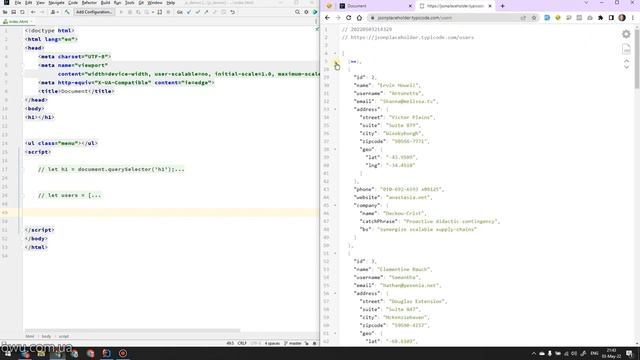Screen dimensions: 640x360
Task: Click the Rollback undo icon in IDE toolbar
Action: (232, 12)
